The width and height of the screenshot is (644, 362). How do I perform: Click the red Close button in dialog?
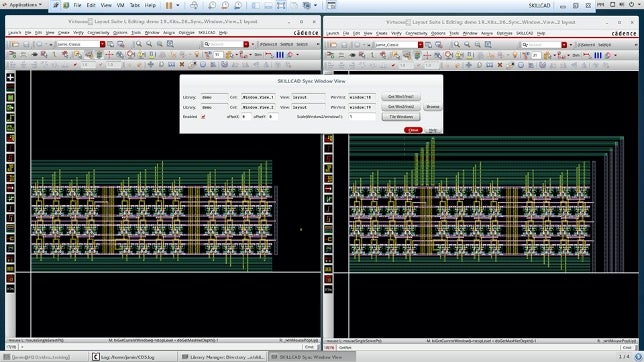tap(413, 130)
